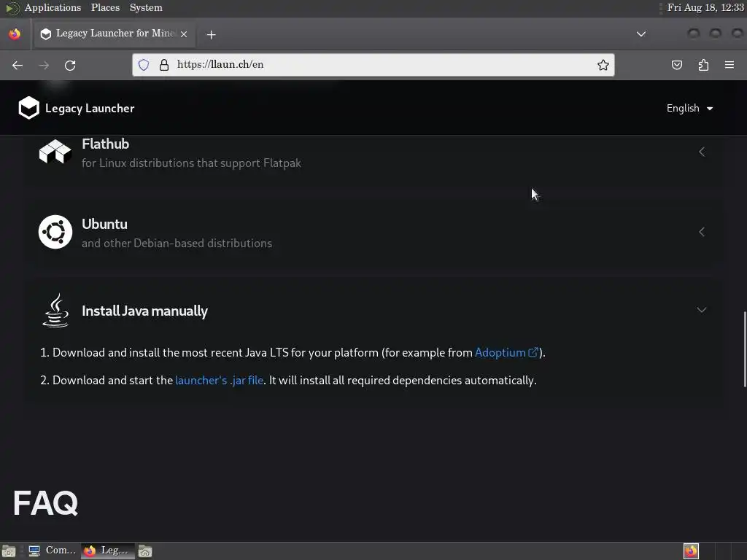
Task: Switch to the Com... taskbar window
Action: (53, 551)
